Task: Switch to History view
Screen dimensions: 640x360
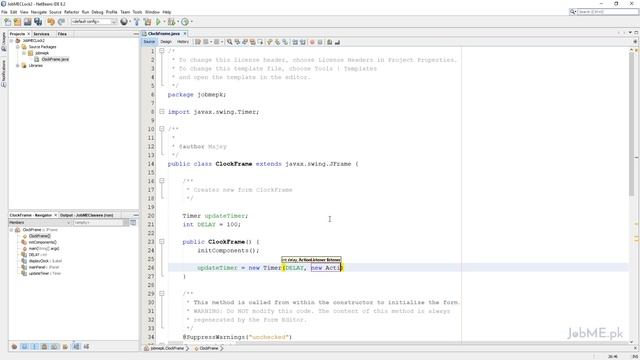Action: pyautogui.click(x=182, y=42)
